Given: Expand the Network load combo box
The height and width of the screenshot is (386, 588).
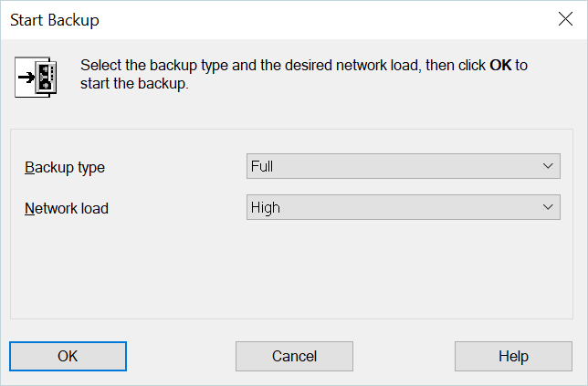Looking at the screenshot, I should tap(403, 207).
